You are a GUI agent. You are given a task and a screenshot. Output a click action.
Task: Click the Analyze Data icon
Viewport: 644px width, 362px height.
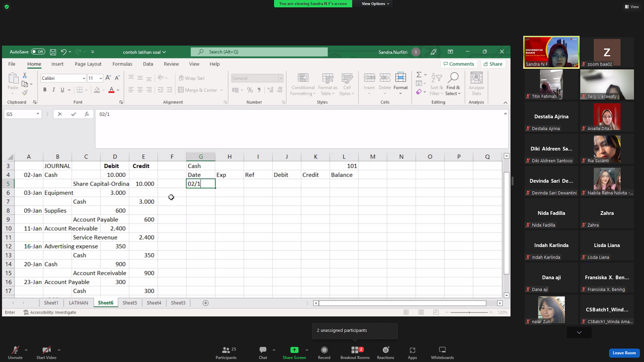(476, 84)
